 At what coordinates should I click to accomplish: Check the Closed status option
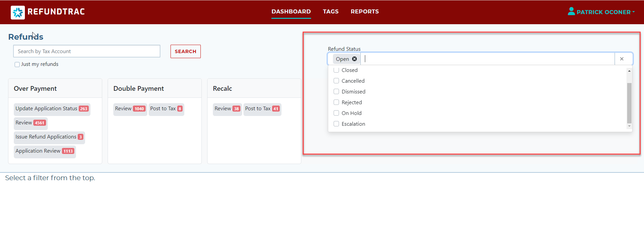[336, 70]
